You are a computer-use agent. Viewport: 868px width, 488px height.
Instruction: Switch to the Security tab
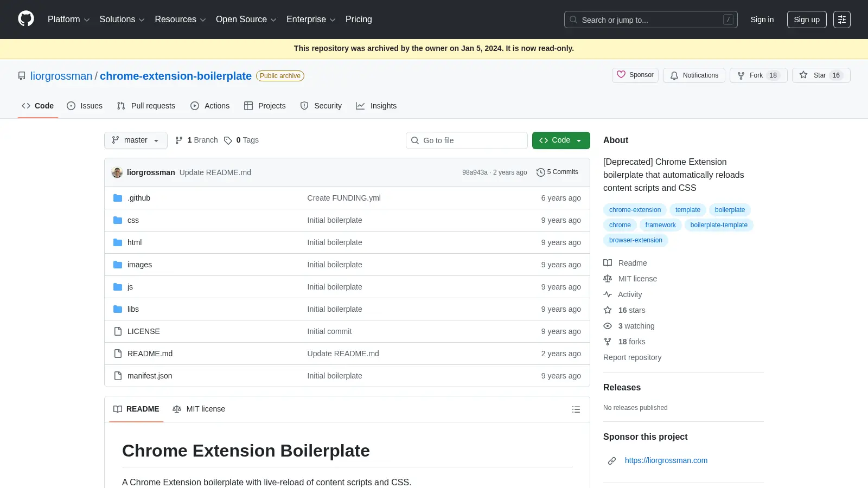321,106
